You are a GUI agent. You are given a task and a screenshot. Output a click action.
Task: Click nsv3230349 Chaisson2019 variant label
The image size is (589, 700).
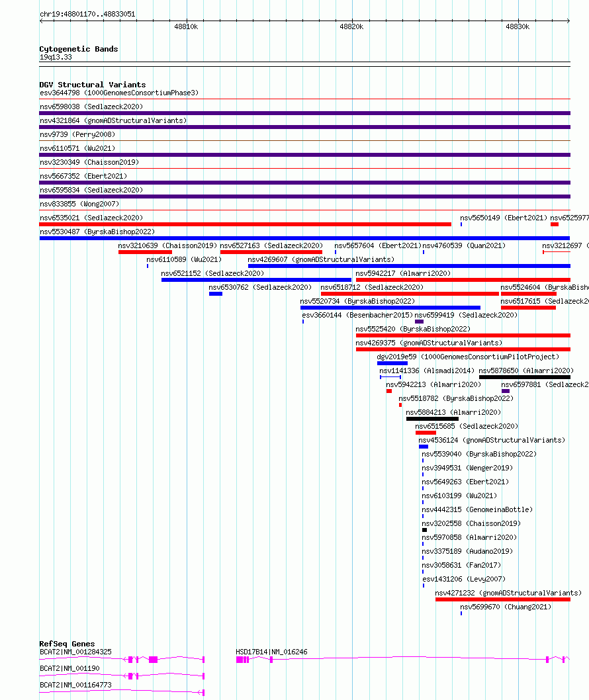(x=89, y=162)
